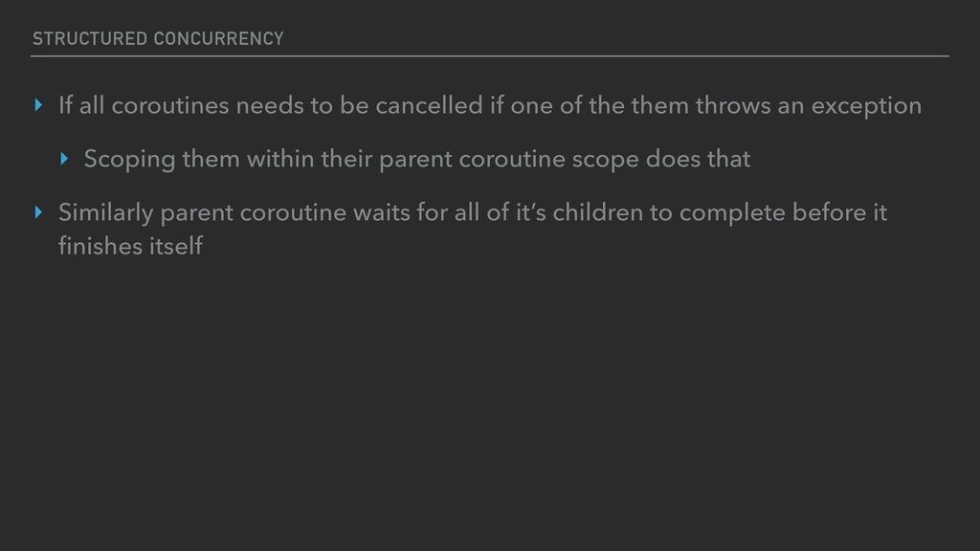Click the word "CONCURRENCY" in the header

(219, 38)
